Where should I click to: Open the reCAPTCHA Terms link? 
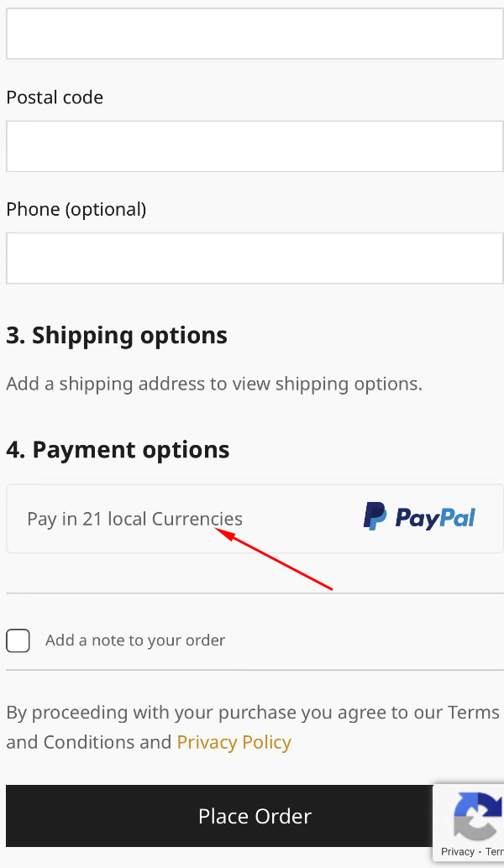(x=494, y=852)
